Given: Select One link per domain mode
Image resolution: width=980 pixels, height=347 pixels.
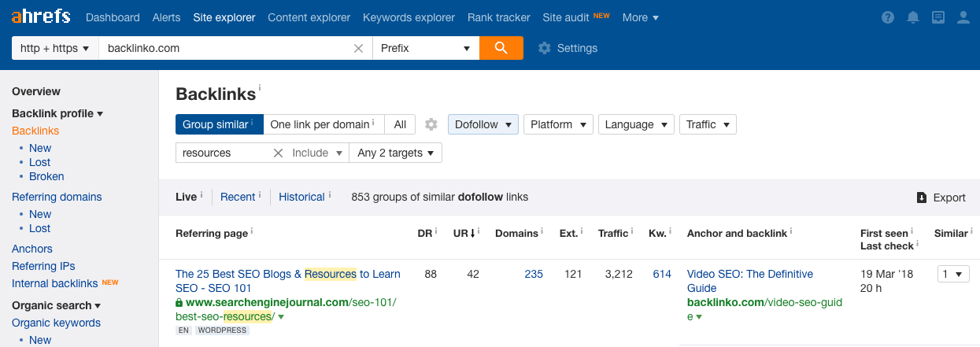Looking at the screenshot, I should [x=324, y=124].
